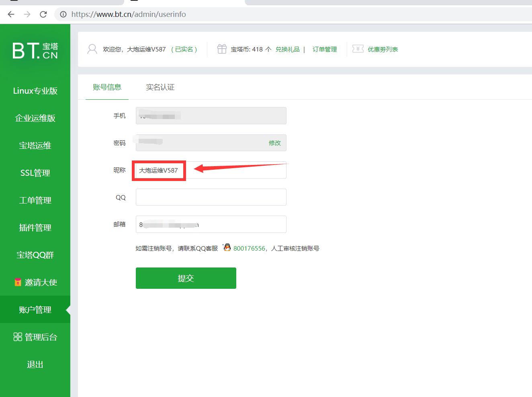Click the coupon ticket icon

358,49
